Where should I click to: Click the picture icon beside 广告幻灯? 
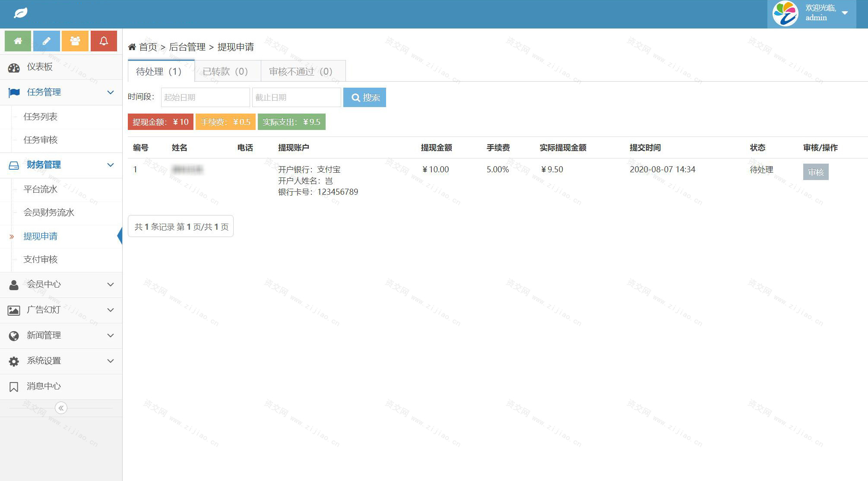[x=14, y=310]
